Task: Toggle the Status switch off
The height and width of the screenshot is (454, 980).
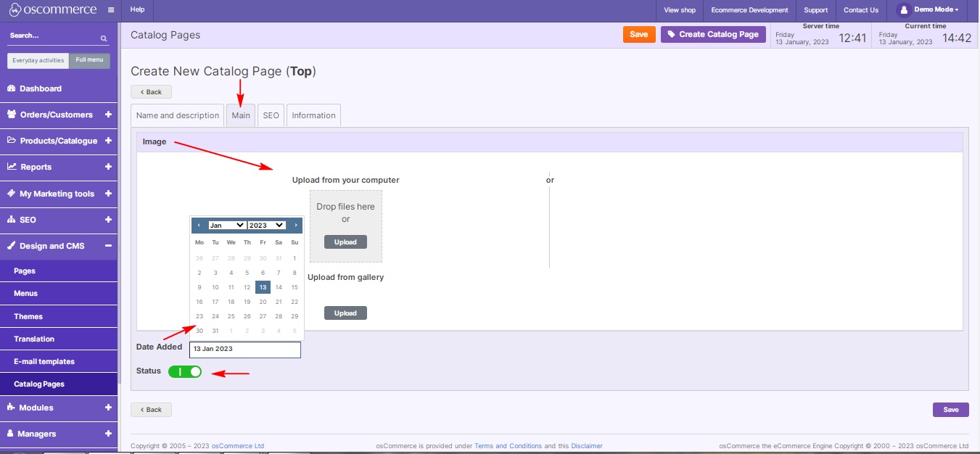Action: (x=185, y=371)
